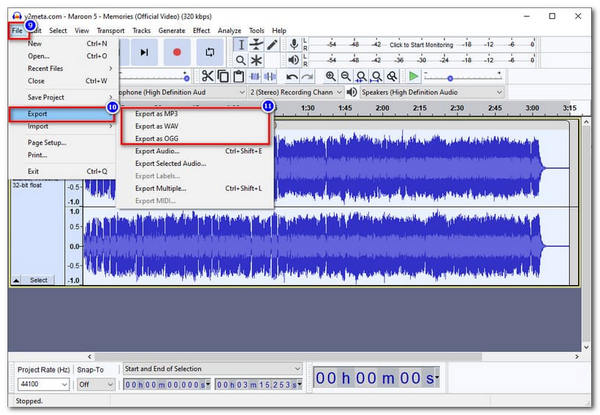Select the highlighted Export menu item
The height and width of the screenshot is (415, 600).
62,114
